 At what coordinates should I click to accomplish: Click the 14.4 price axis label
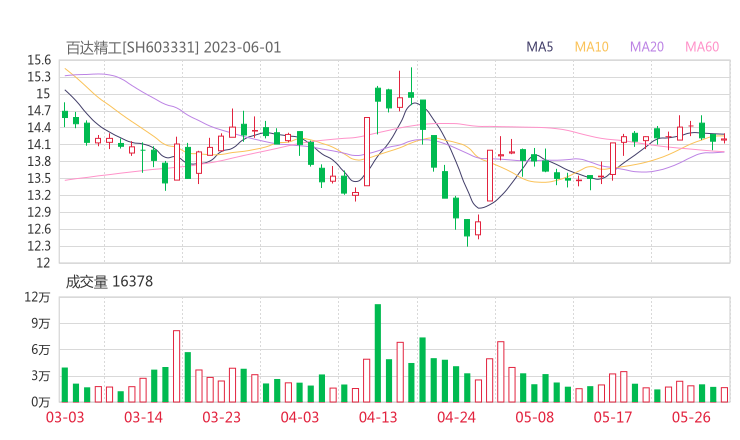click(39, 127)
